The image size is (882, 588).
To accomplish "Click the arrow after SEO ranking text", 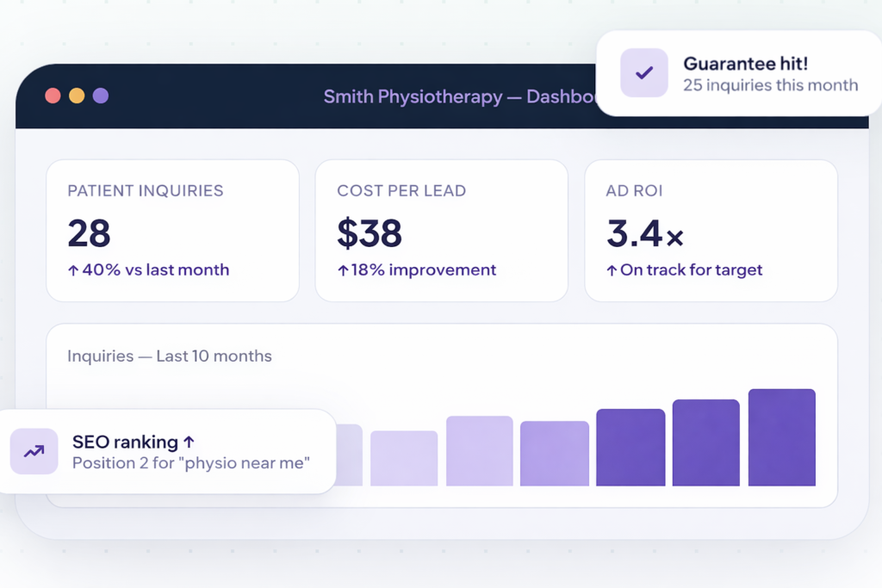I will click(189, 442).
